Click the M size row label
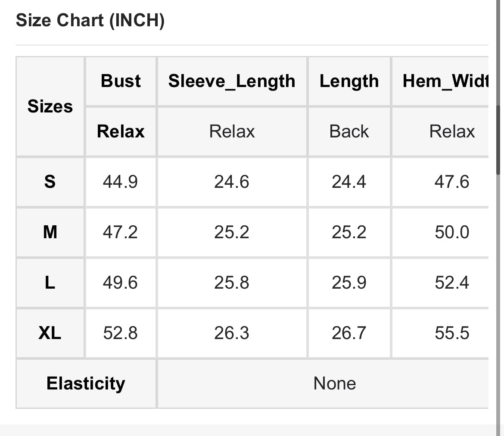 pyautogui.click(x=50, y=232)
